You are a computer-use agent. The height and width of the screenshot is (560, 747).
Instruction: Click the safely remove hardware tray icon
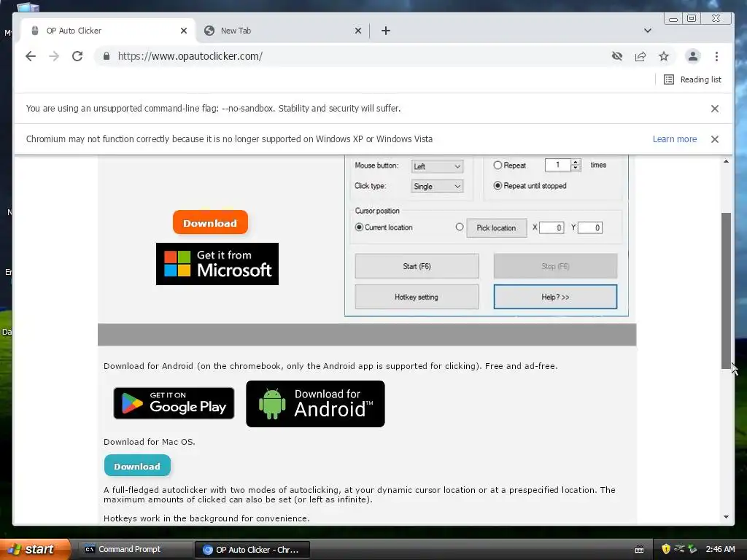[692, 549]
